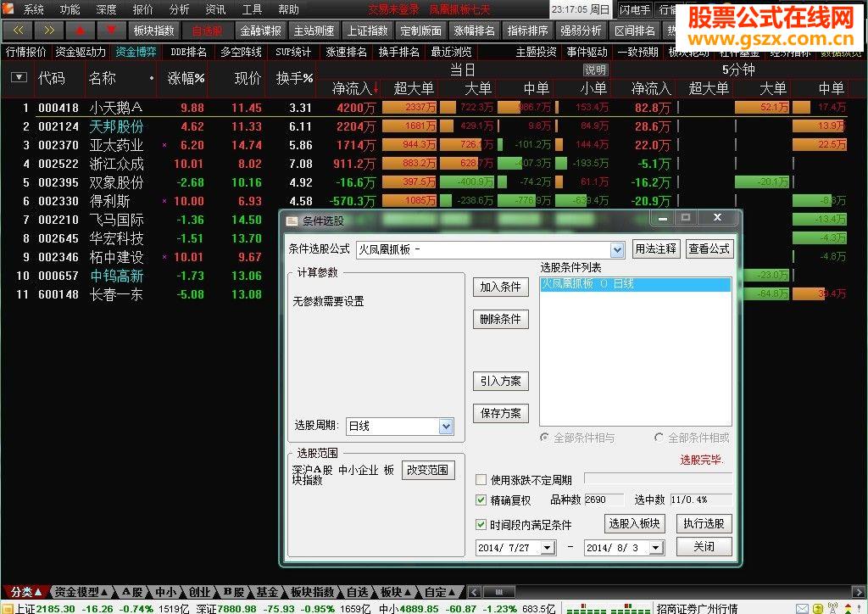Open the 系统 menu

pos(33,9)
